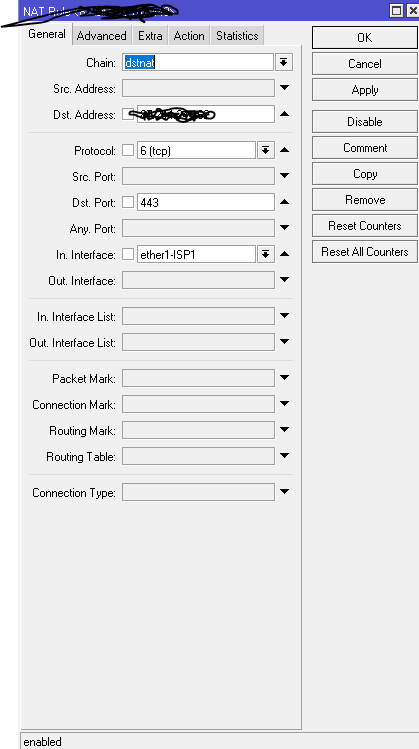The image size is (419, 749).
Task: Click Reset All Counters button
Action: 365,252
